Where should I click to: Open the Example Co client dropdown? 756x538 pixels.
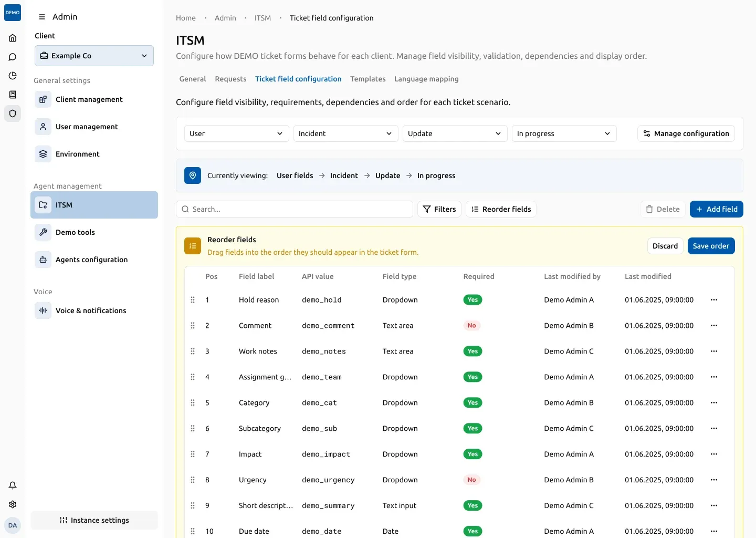point(94,56)
